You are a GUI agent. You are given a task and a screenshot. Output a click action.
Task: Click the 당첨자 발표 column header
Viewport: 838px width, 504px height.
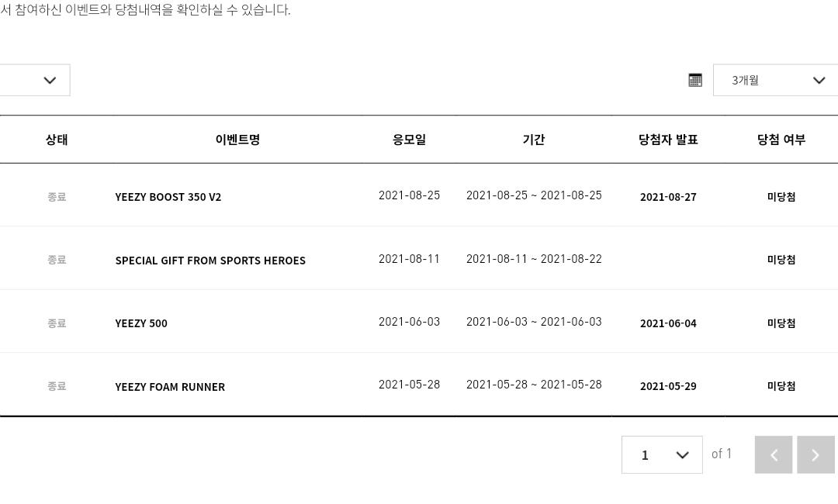pos(668,140)
